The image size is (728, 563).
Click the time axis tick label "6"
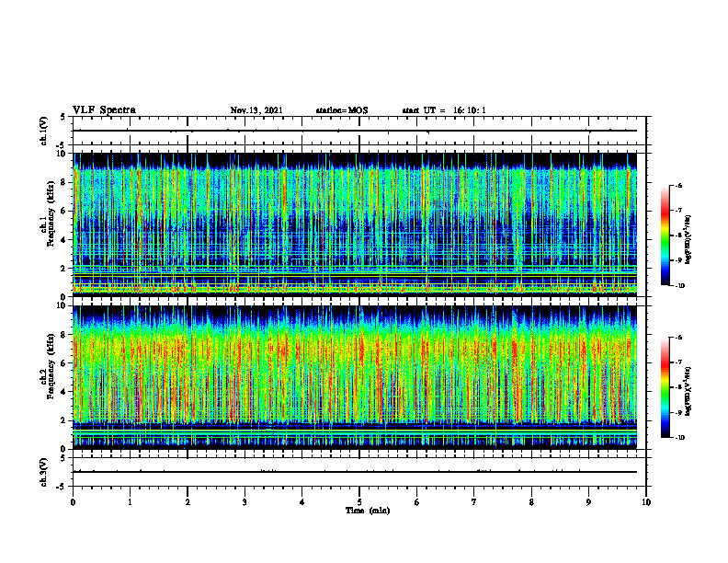click(x=417, y=502)
